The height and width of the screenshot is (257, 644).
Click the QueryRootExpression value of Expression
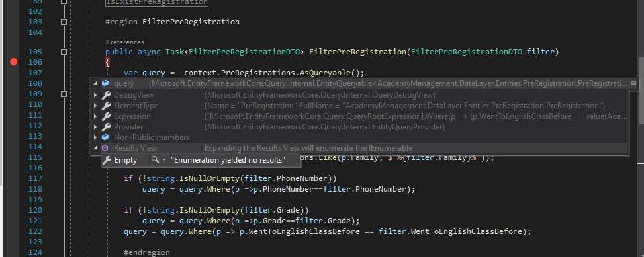click(x=416, y=116)
